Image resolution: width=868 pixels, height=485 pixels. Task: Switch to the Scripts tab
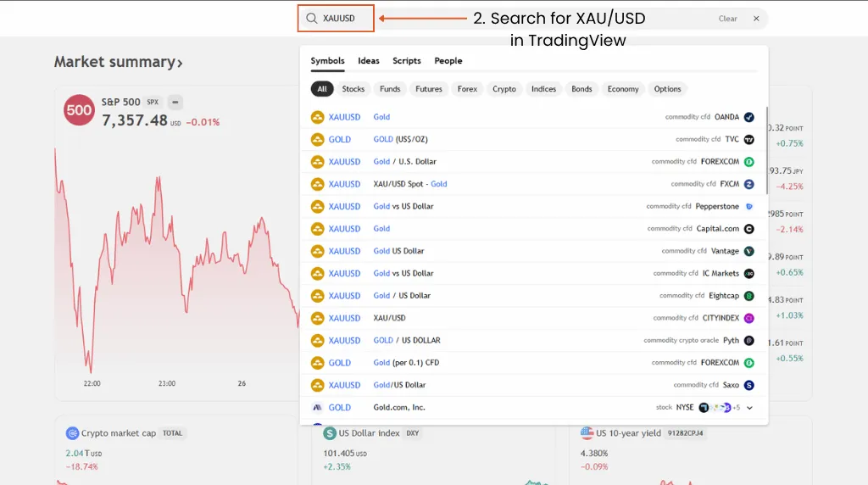[x=407, y=61]
